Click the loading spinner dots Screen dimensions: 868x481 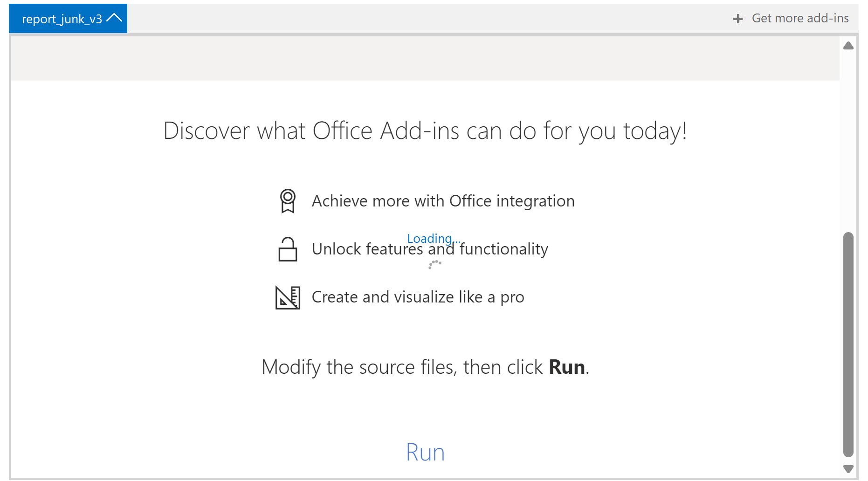click(434, 264)
